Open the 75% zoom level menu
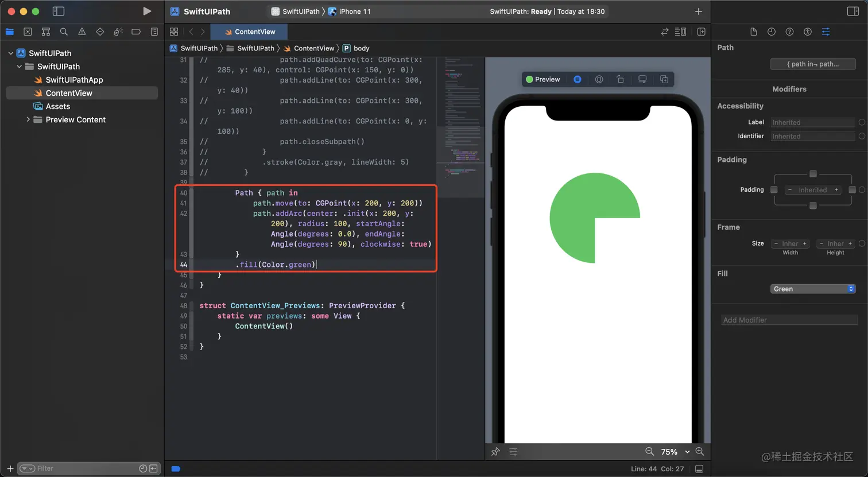 (675, 452)
